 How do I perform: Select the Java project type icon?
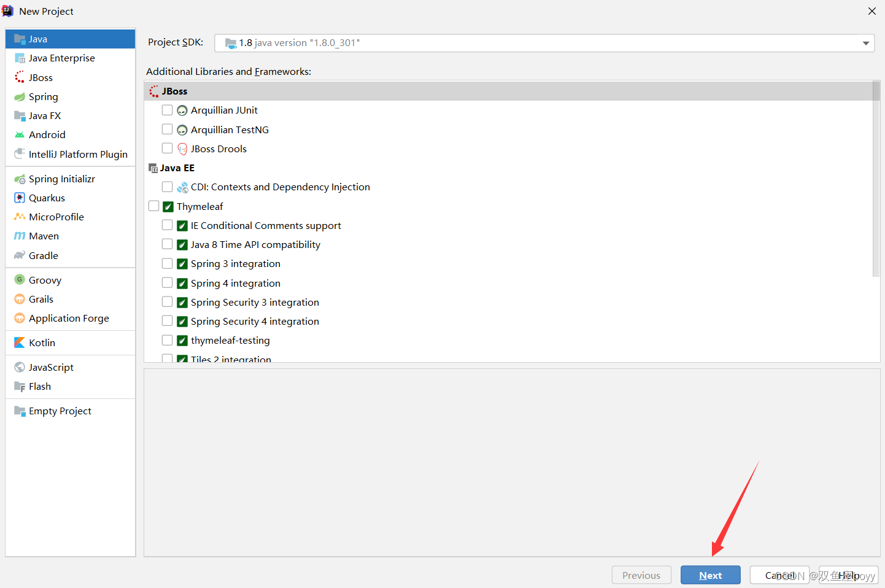(x=20, y=39)
